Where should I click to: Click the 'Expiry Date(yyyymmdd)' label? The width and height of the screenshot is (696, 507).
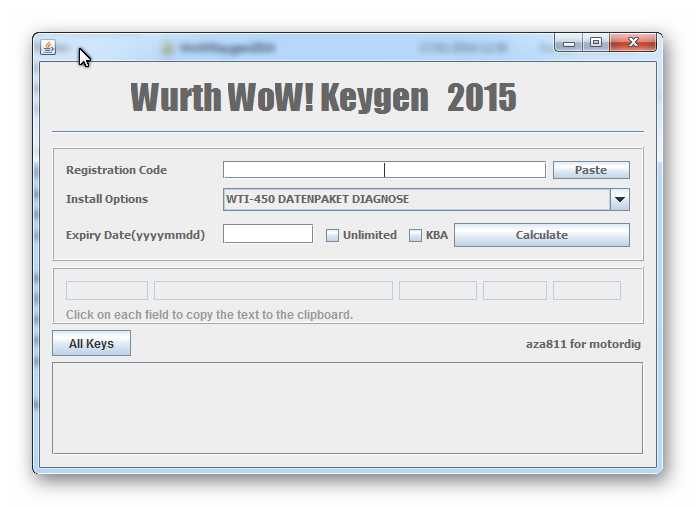pyautogui.click(x=135, y=235)
